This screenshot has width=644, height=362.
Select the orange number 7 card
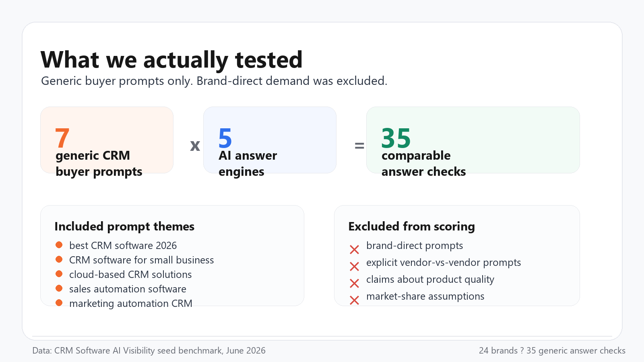click(107, 140)
